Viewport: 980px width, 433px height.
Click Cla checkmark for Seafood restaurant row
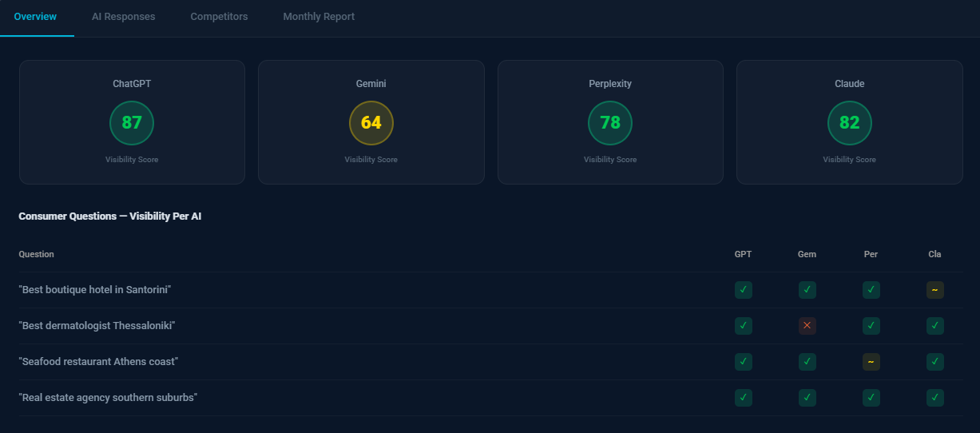click(x=935, y=362)
